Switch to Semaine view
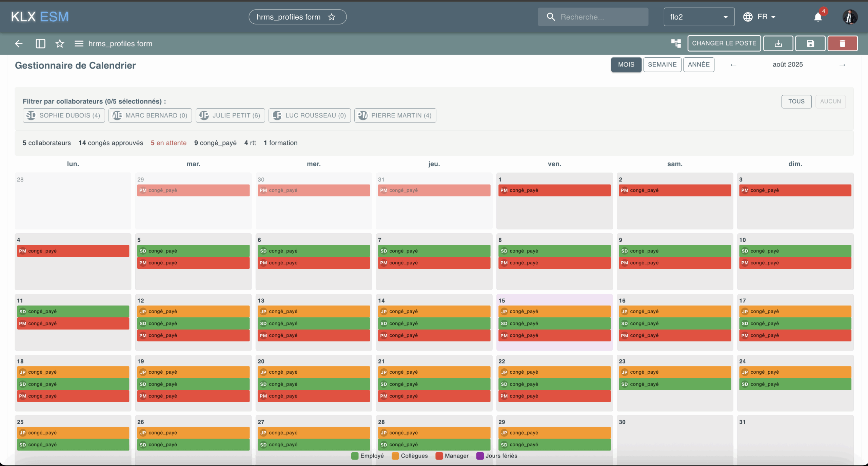868x466 pixels. pos(662,64)
